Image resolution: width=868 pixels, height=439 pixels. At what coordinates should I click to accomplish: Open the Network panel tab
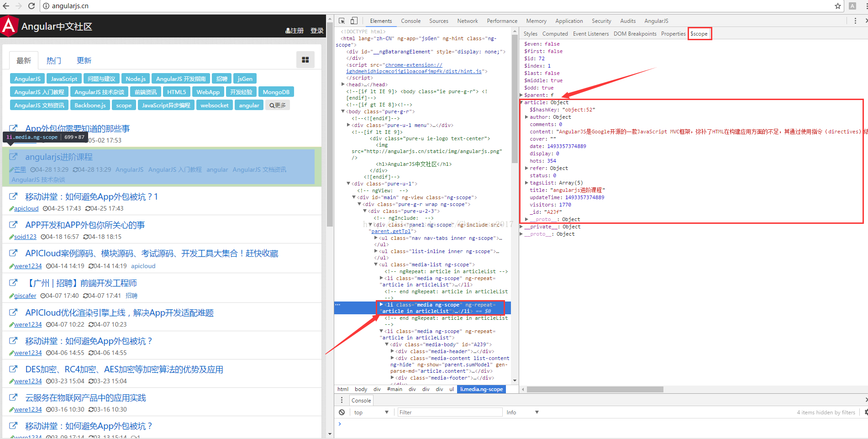click(x=468, y=21)
